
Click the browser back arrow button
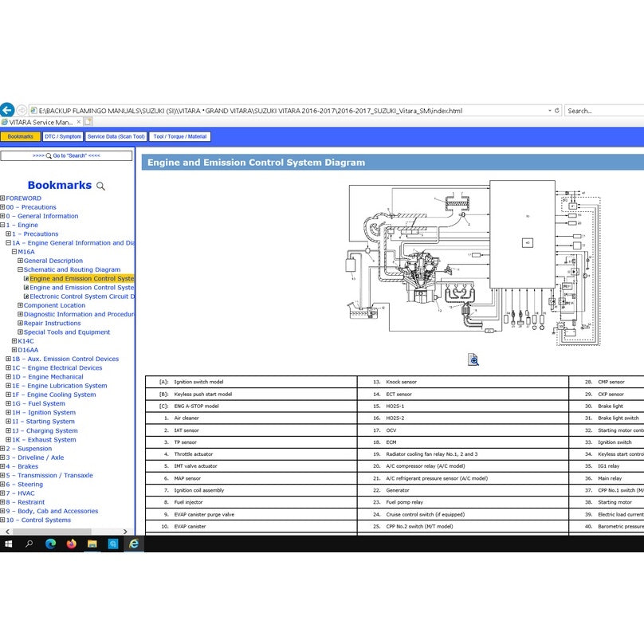click(x=7, y=110)
